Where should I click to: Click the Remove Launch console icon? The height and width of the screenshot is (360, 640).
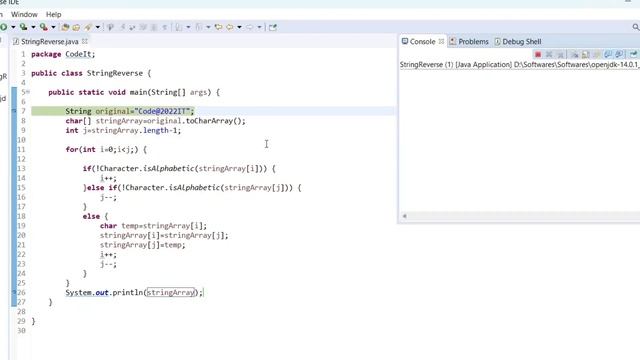click(x=549, y=54)
